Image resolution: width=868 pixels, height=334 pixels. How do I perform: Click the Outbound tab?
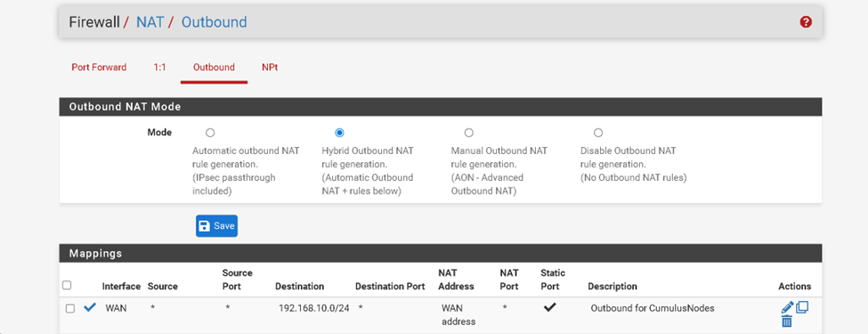tap(214, 68)
